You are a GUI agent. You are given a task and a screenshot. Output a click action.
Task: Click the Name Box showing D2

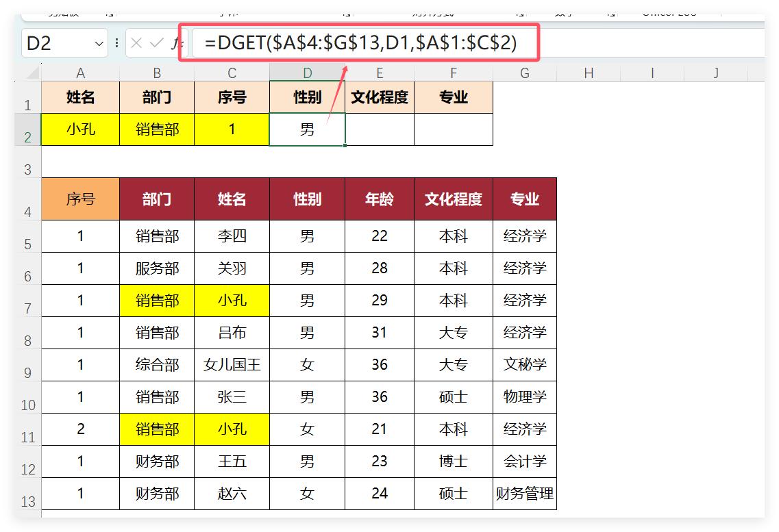(x=64, y=43)
